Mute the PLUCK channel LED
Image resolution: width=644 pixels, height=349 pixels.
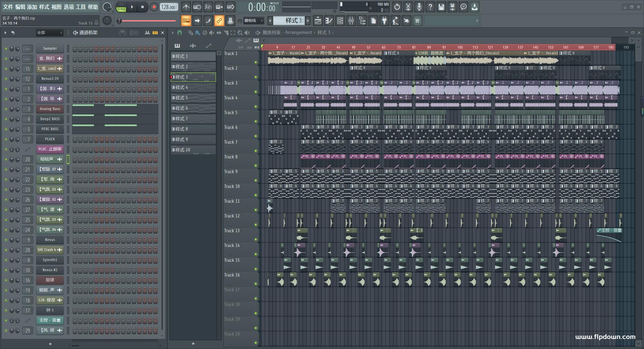click(6, 139)
